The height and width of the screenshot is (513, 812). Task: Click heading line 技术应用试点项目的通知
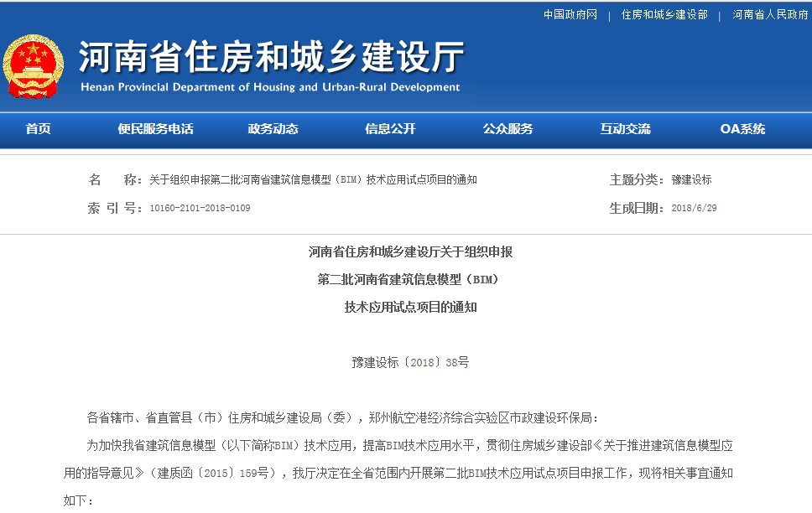click(x=410, y=308)
